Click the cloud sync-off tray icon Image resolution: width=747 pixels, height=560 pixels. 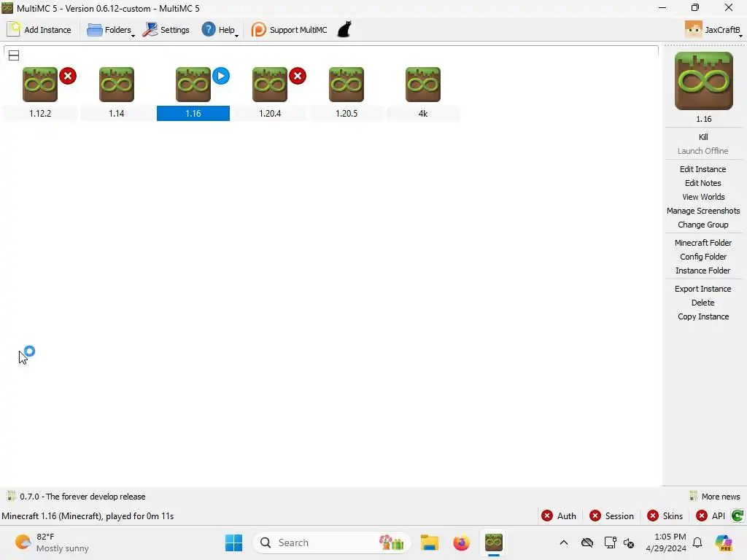(x=587, y=542)
